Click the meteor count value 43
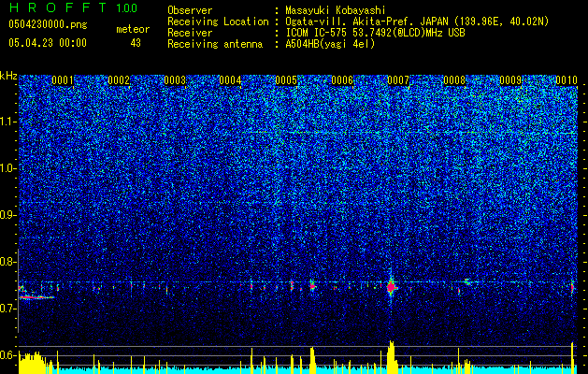 click(x=136, y=43)
